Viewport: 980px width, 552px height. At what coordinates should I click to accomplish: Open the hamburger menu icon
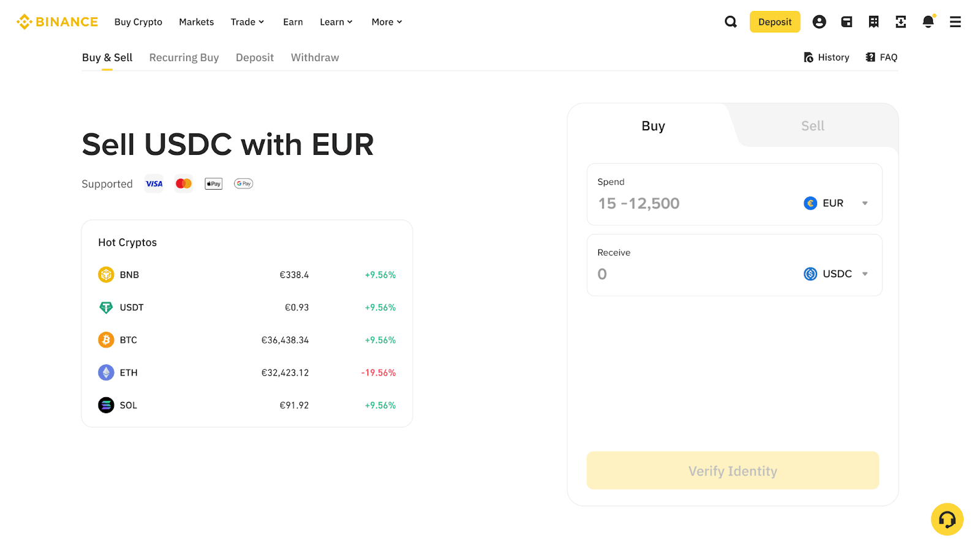pos(955,22)
